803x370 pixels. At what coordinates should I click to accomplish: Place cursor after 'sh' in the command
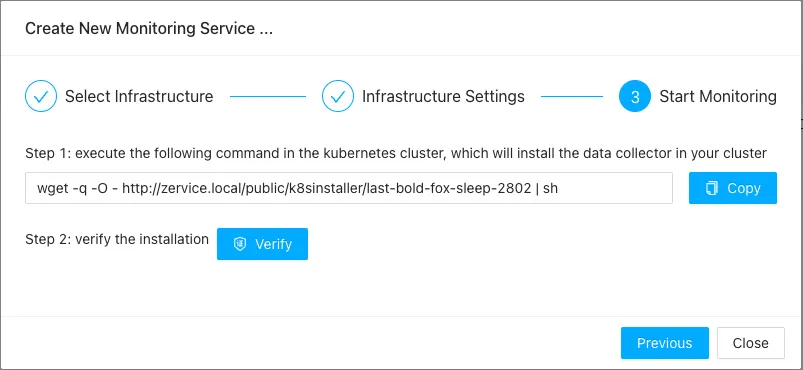point(558,188)
